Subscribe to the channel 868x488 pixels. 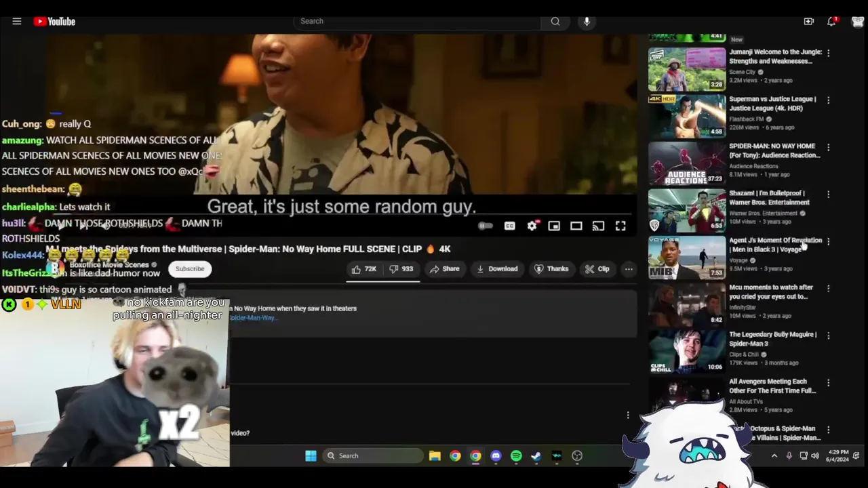coord(190,269)
